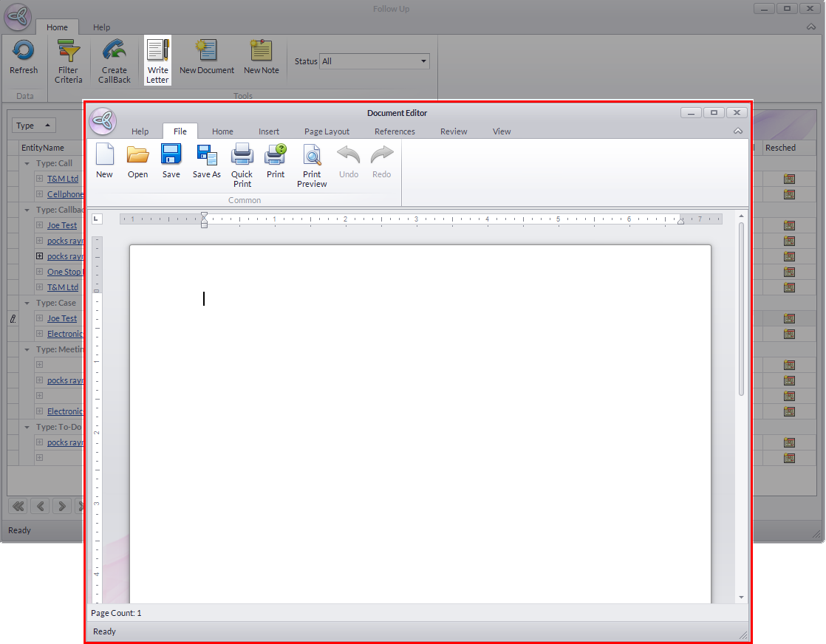This screenshot has width=826, height=644.
Task: Select the References tab
Action: 395,131
